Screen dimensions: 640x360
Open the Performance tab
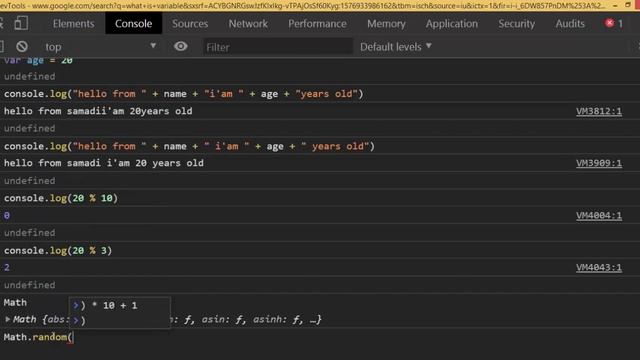point(317,24)
